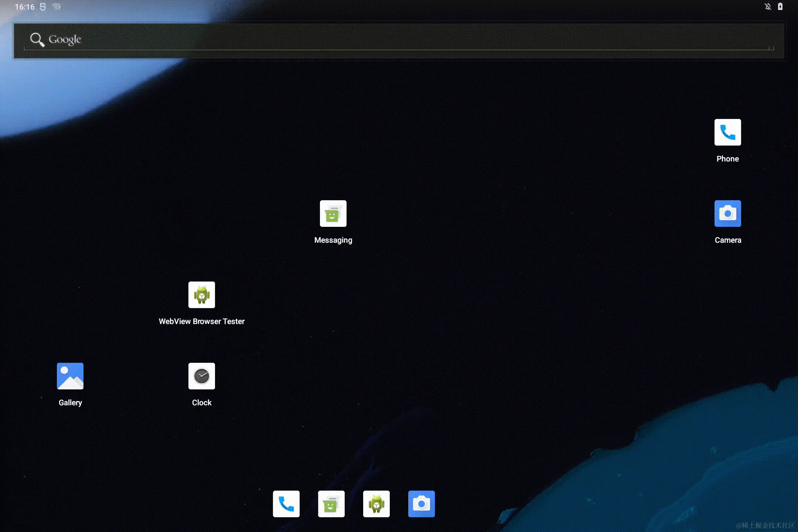Screen dimensions: 798x532
Task: Open WebView Browser Tester
Action: point(201,295)
